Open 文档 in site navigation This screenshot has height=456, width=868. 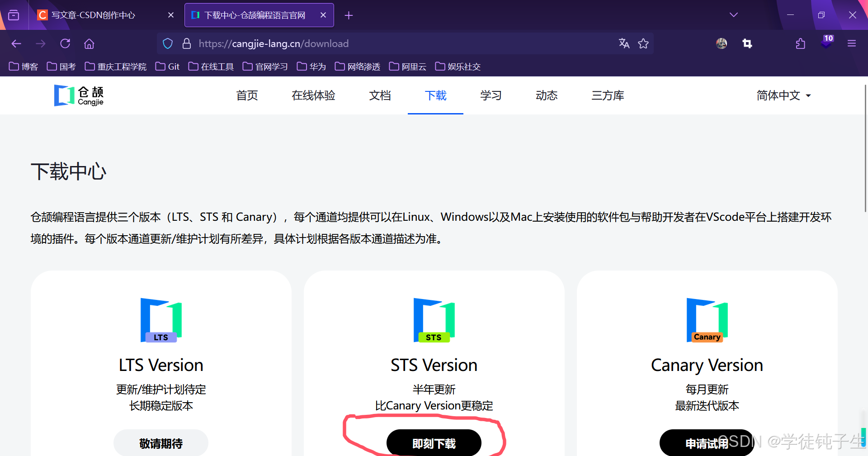tap(380, 95)
